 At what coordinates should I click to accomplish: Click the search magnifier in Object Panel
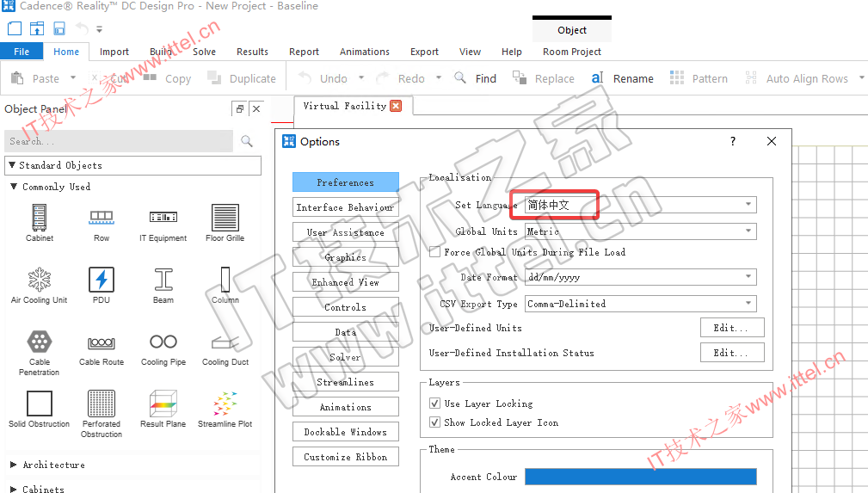click(247, 141)
